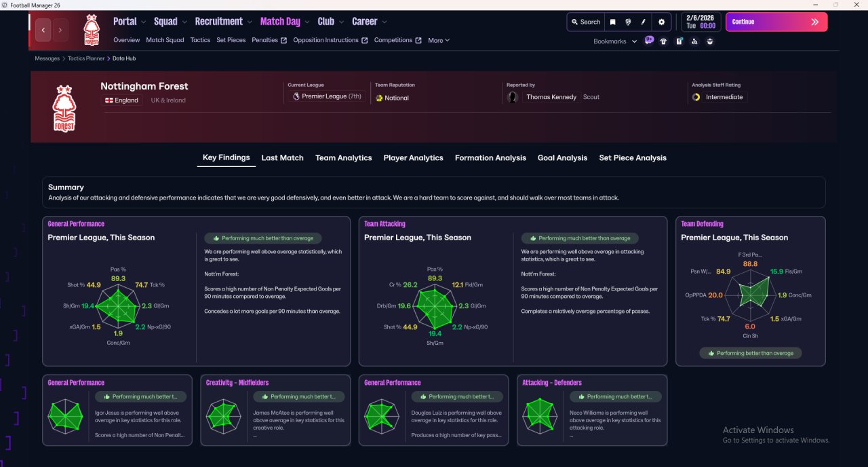Open the Competitions submenu link

tap(398, 40)
